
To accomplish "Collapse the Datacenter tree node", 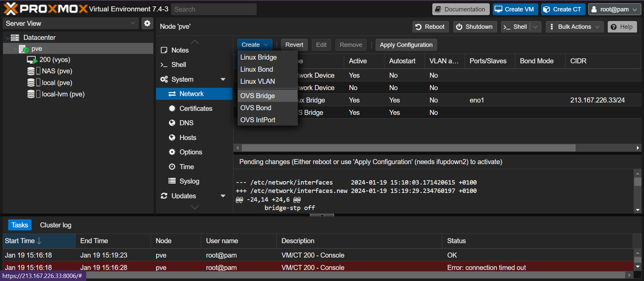I will tap(7, 38).
